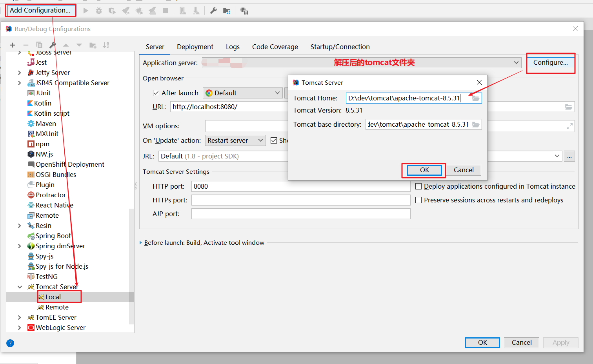Click the AJP port input field

(x=301, y=214)
